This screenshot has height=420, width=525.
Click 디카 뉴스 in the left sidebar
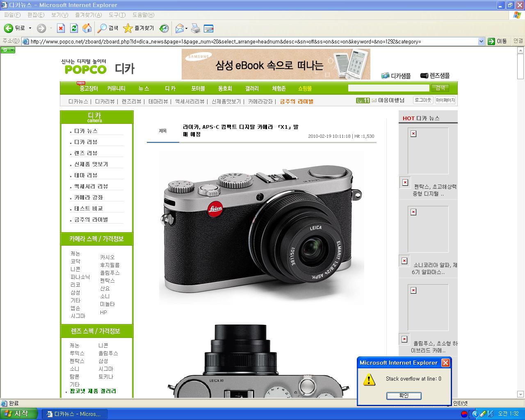[86, 131]
